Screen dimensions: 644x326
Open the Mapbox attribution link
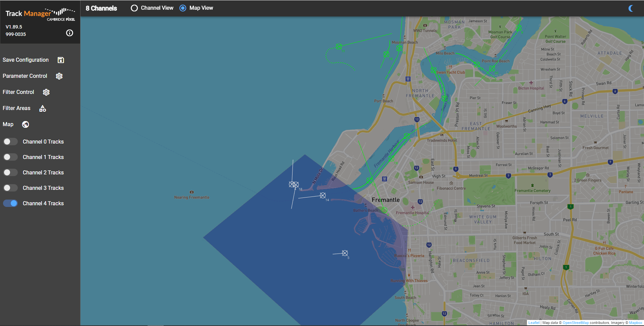pos(636,323)
